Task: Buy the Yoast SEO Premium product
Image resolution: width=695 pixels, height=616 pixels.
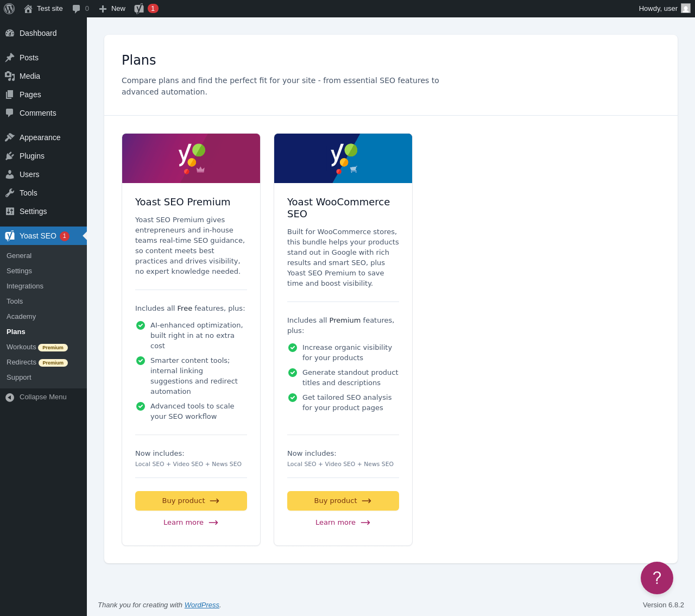Action: point(191,501)
